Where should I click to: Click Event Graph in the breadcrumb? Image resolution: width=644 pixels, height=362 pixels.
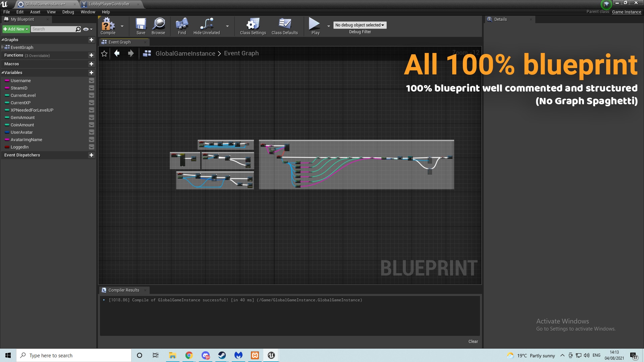pos(241,53)
